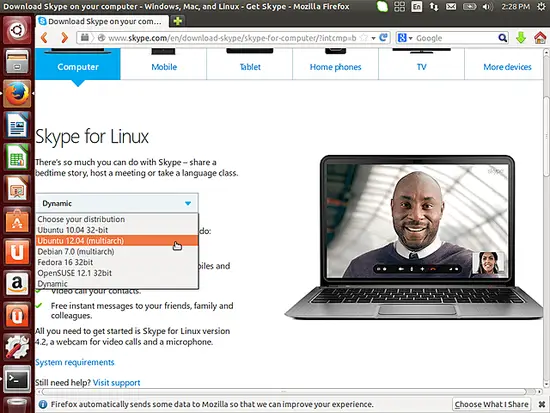The image size is (550, 413).
Task: Open the window spread indicator in top panel
Action: 400,6
